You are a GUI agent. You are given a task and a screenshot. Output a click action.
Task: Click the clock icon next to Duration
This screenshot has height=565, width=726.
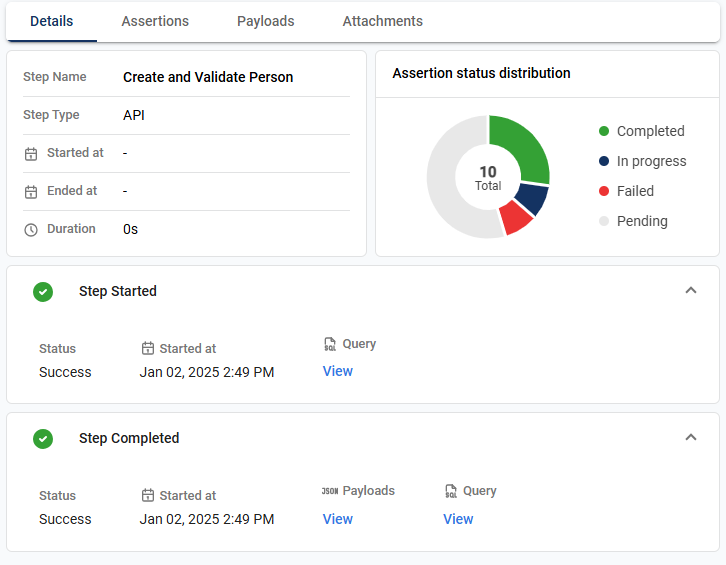(x=31, y=229)
